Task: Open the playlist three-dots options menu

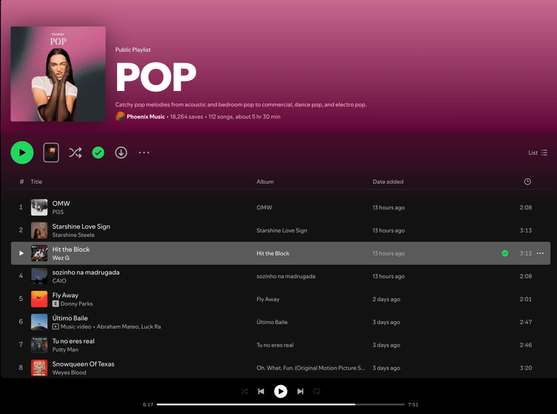Action: (x=144, y=152)
